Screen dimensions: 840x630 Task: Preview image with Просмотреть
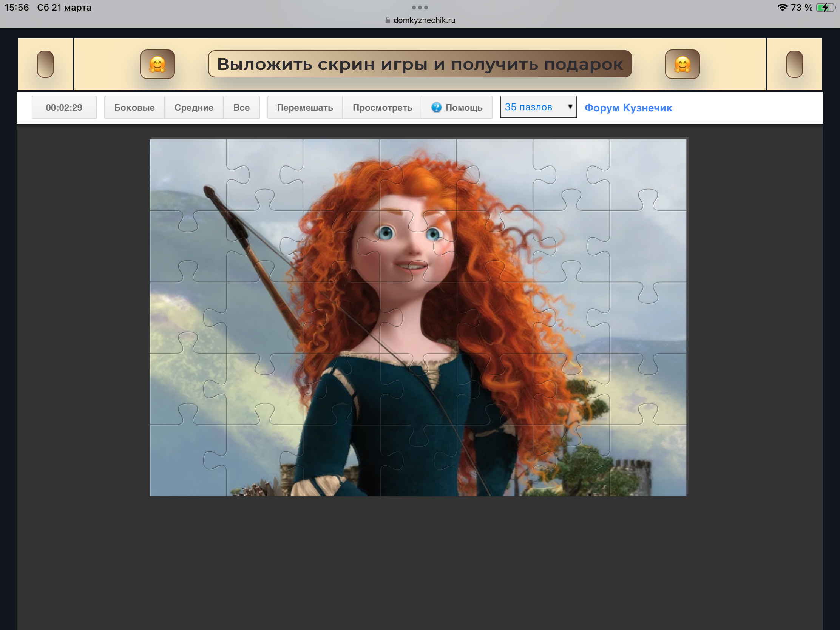tap(382, 108)
